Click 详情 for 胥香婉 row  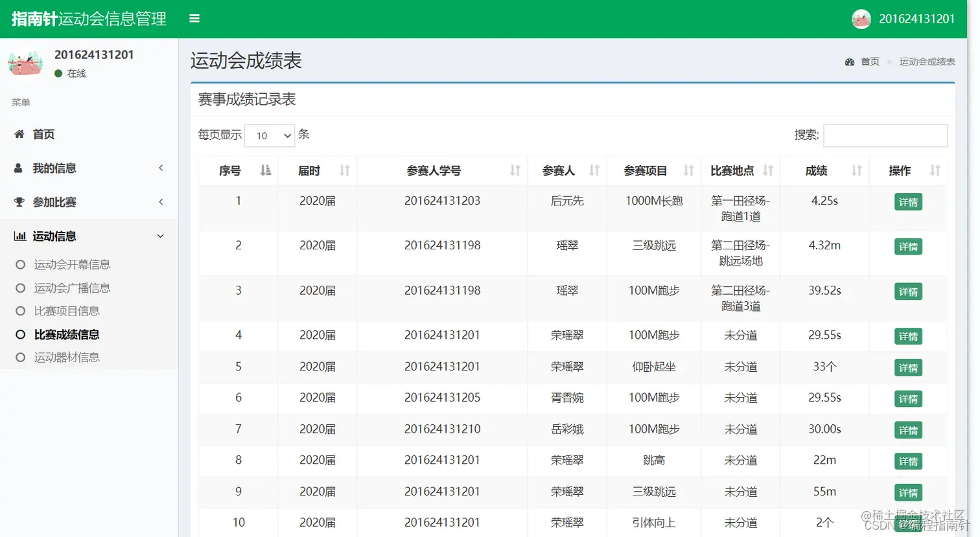pyautogui.click(x=908, y=398)
